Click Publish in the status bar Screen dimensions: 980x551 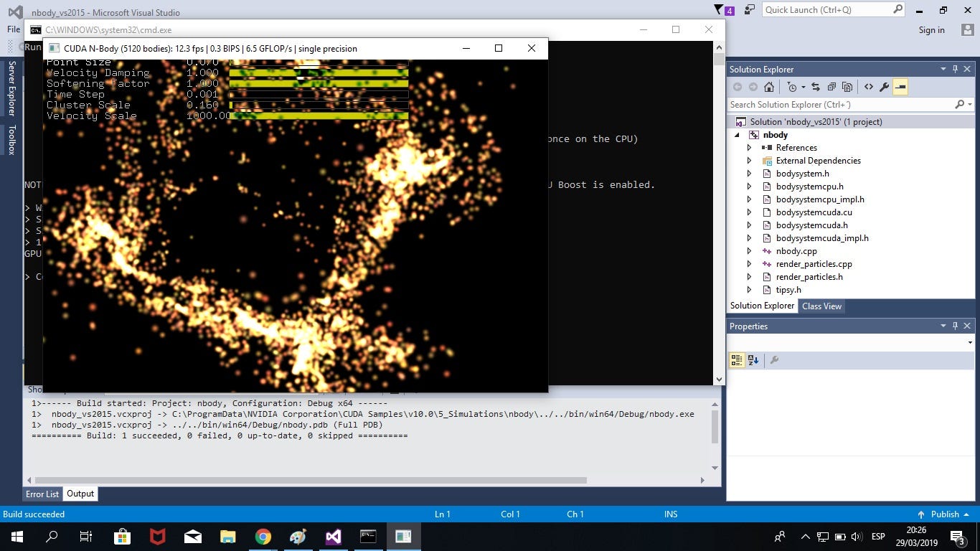point(944,514)
